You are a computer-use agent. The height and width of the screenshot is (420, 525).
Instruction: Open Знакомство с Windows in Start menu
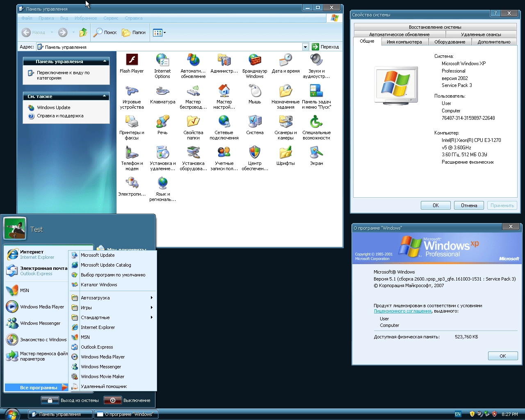pyautogui.click(x=37, y=340)
